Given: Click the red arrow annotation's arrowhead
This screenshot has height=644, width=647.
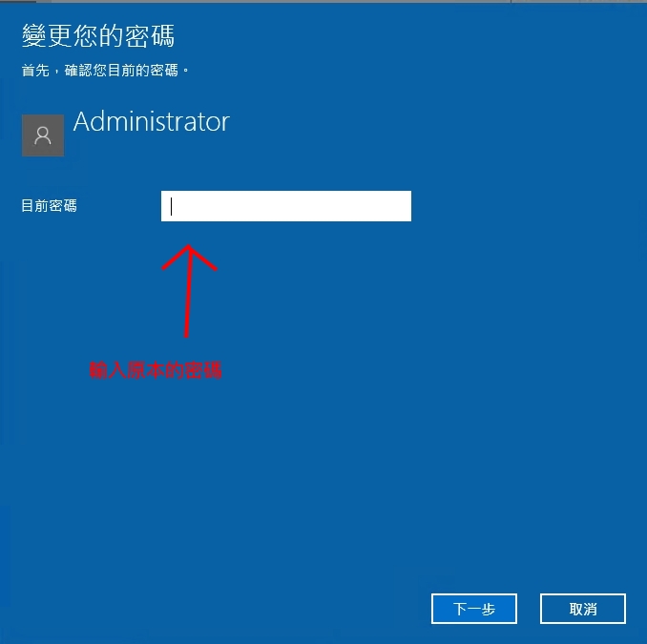Looking at the screenshot, I should (189, 258).
